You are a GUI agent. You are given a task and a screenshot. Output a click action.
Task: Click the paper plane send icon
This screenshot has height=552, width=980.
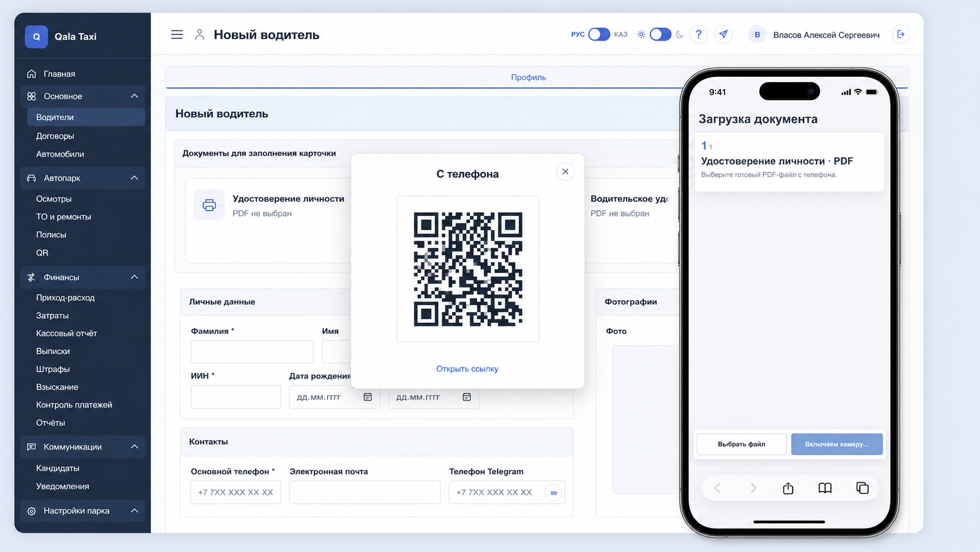pos(723,35)
